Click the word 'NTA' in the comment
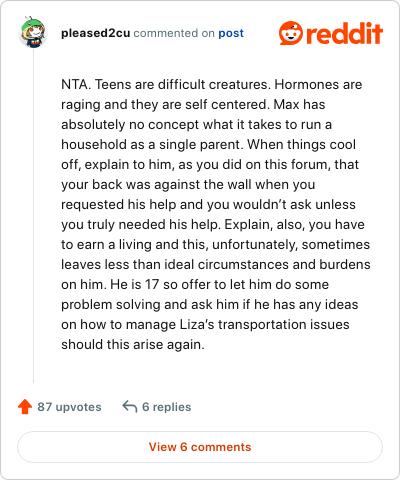 [x=75, y=85]
